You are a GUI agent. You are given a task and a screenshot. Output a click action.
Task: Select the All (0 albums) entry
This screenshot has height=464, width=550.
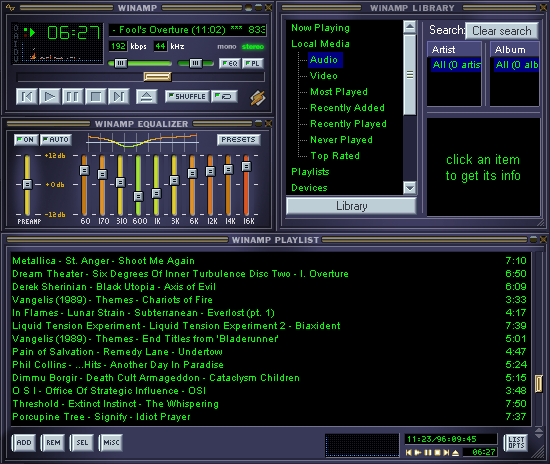517,65
